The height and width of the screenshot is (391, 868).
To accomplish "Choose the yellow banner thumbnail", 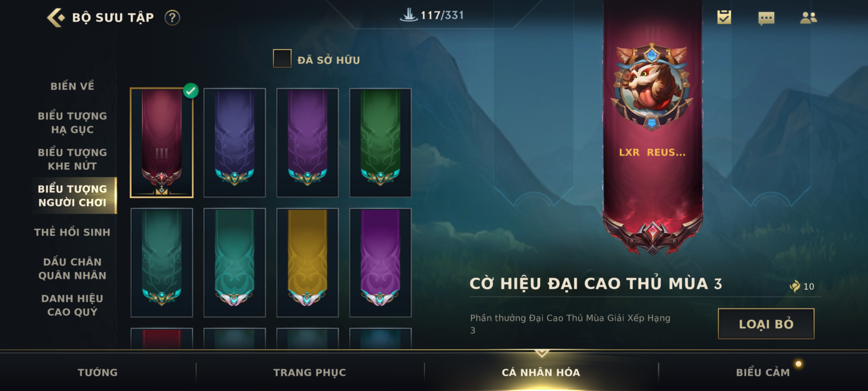I will pos(307,262).
